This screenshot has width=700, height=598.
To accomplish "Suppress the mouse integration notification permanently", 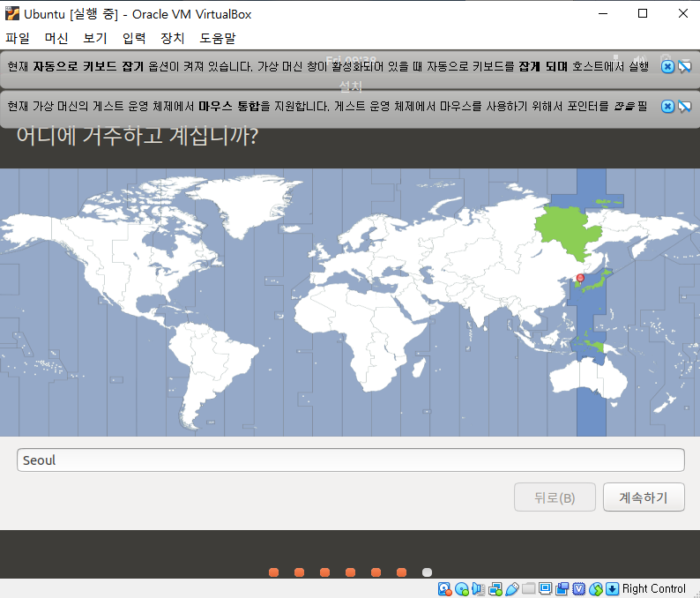I will pyautogui.click(x=685, y=107).
